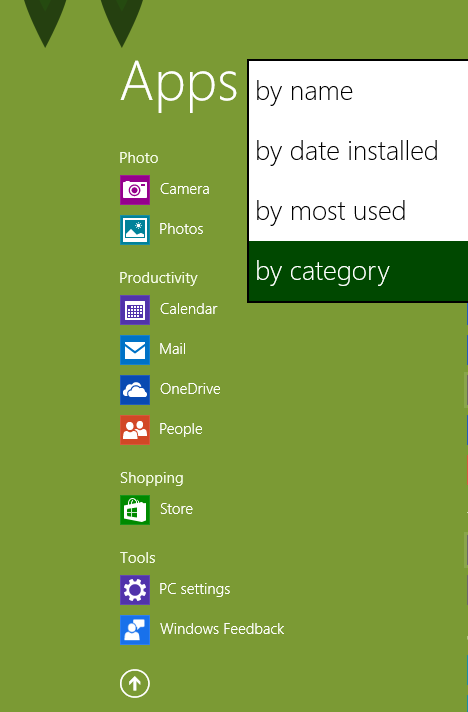Open the Mail envelope icon

[x=135, y=350]
